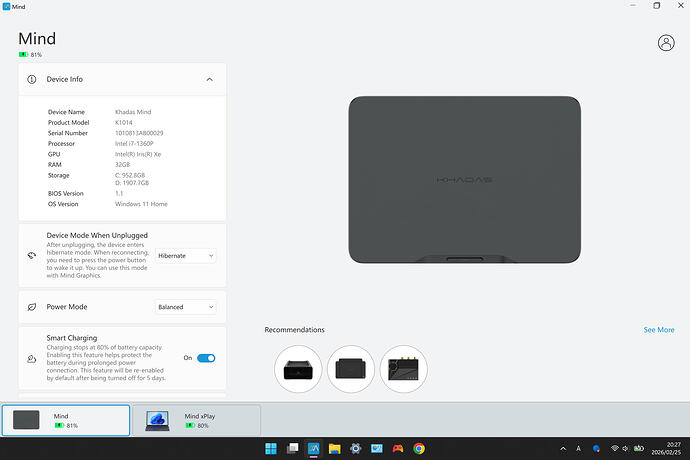Open the Hibernate mode dropdown
The width and height of the screenshot is (690, 460).
click(x=185, y=256)
